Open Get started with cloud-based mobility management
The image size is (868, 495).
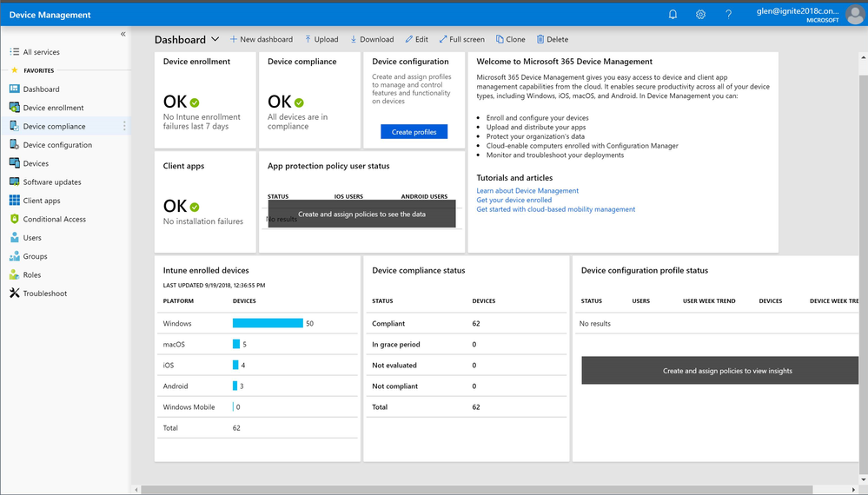556,209
